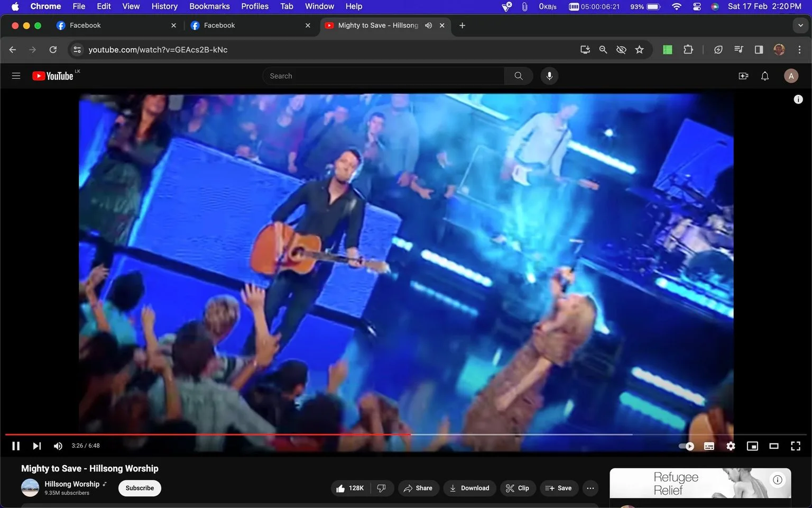Subscribe to Hillsong Worship
The width and height of the screenshot is (812, 508).
140,488
